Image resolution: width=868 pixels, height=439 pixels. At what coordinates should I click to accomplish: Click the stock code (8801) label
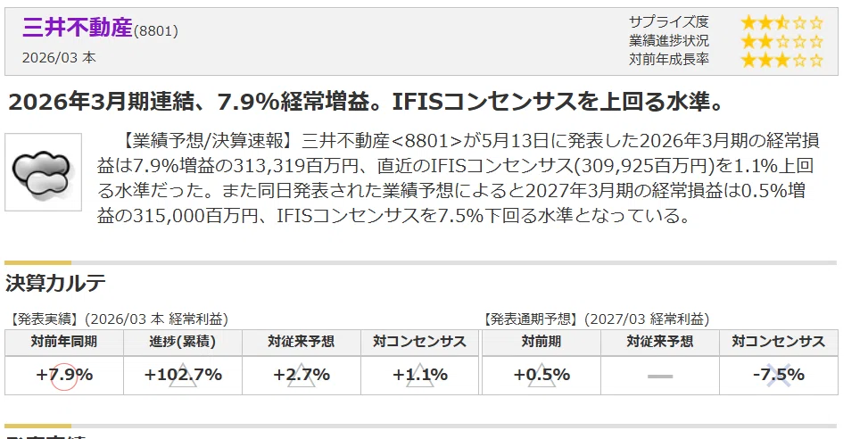point(156,31)
